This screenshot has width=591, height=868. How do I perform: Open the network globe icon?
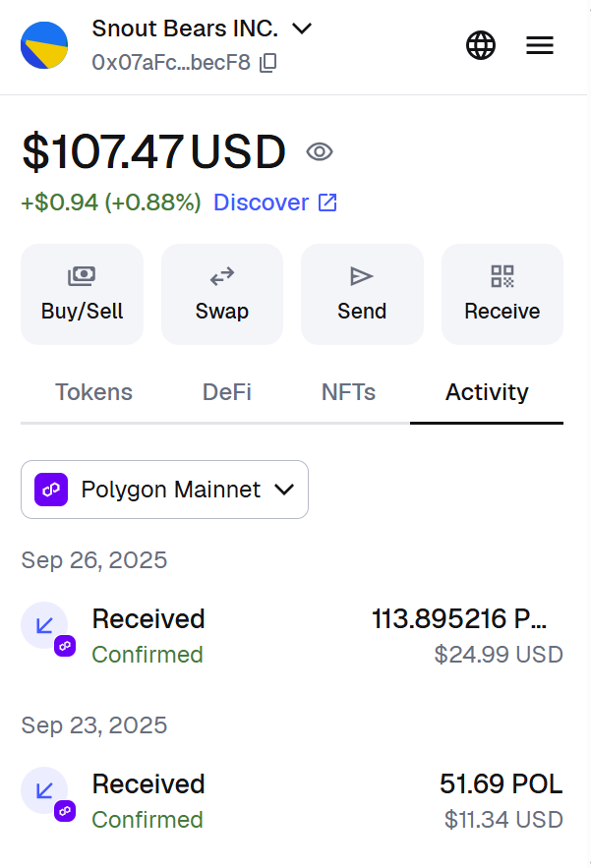(481, 45)
